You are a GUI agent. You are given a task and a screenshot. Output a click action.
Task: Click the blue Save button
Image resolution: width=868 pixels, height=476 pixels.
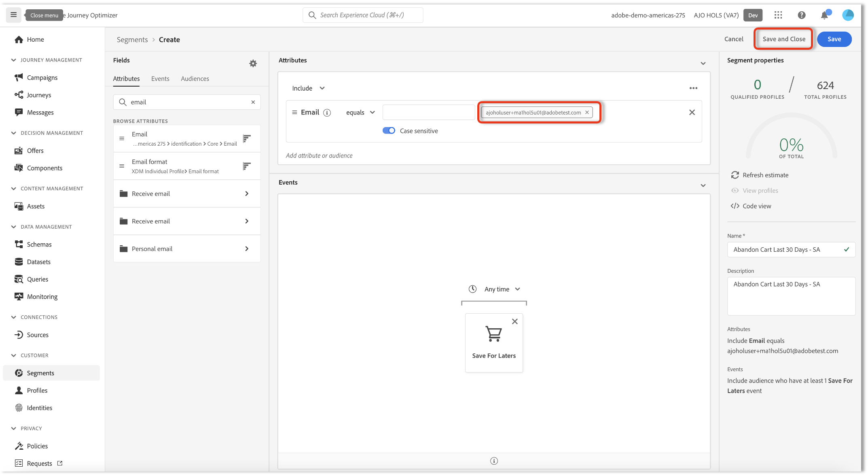click(x=834, y=39)
